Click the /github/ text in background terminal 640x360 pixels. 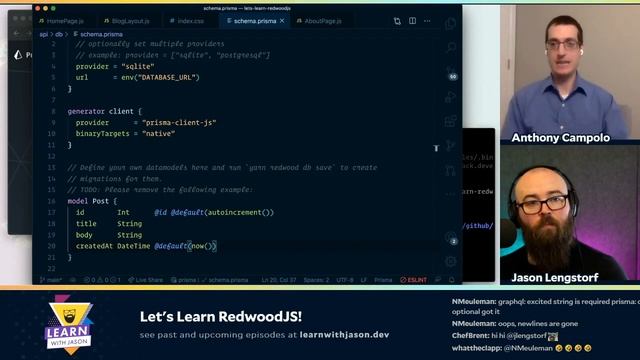click(x=478, y=226)
